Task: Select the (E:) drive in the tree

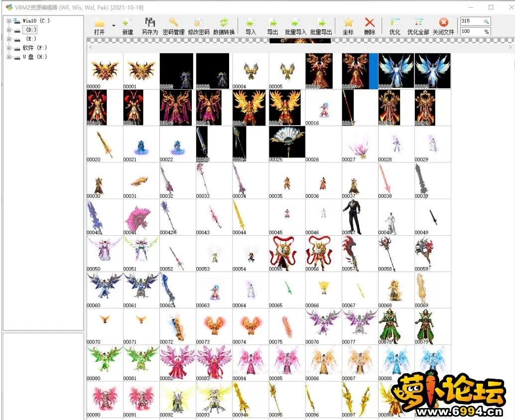Action: 31,39
